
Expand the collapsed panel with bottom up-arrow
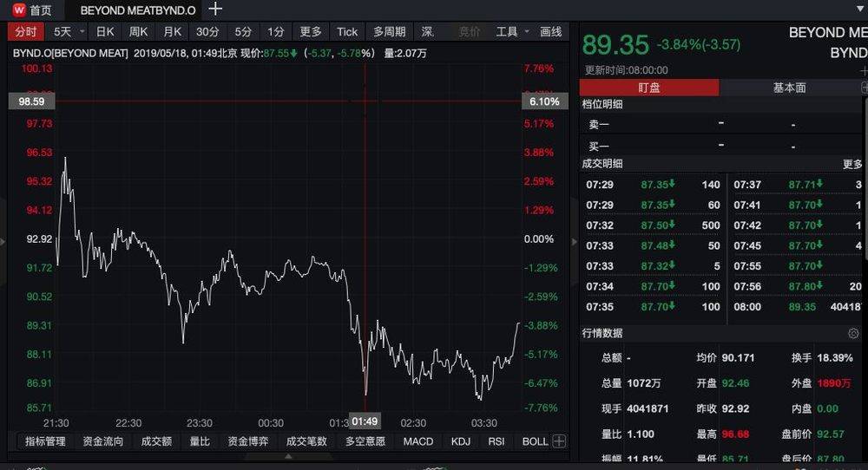pos(288,456)
